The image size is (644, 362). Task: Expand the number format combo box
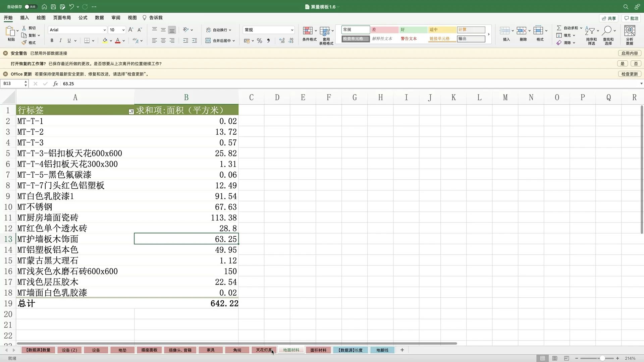coord(292,30)
